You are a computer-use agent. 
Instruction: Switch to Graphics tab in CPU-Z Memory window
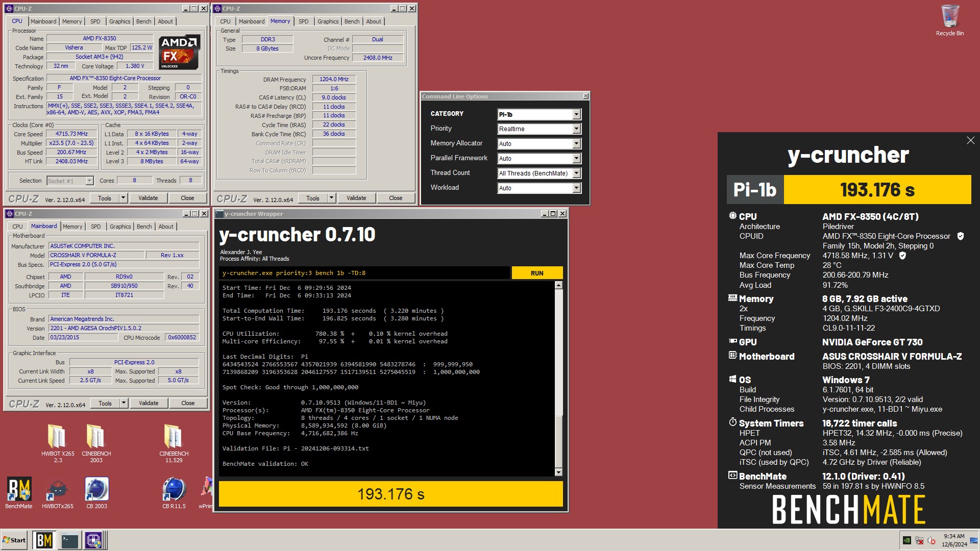pyautogui.click(x=328, y=21)
